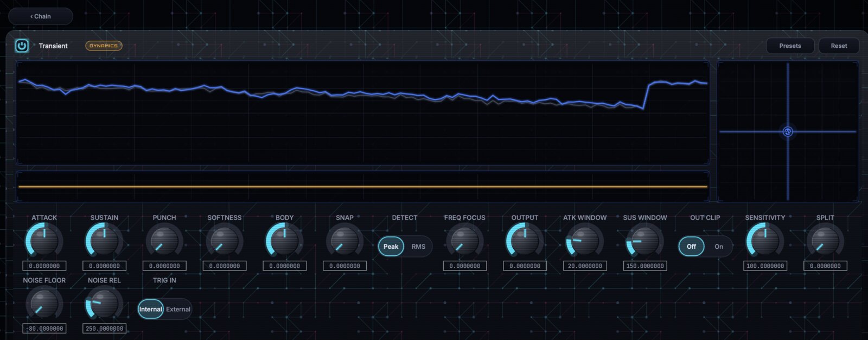Click the OUTPUT value field
868x340 pixels.
[x=525, y=266]
